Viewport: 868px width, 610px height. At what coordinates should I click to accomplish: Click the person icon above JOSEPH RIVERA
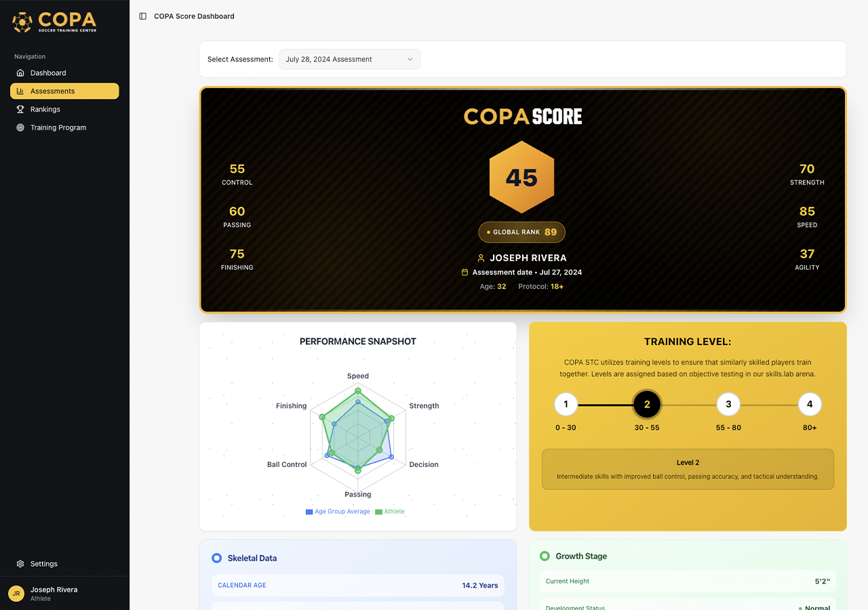point(480,258)
